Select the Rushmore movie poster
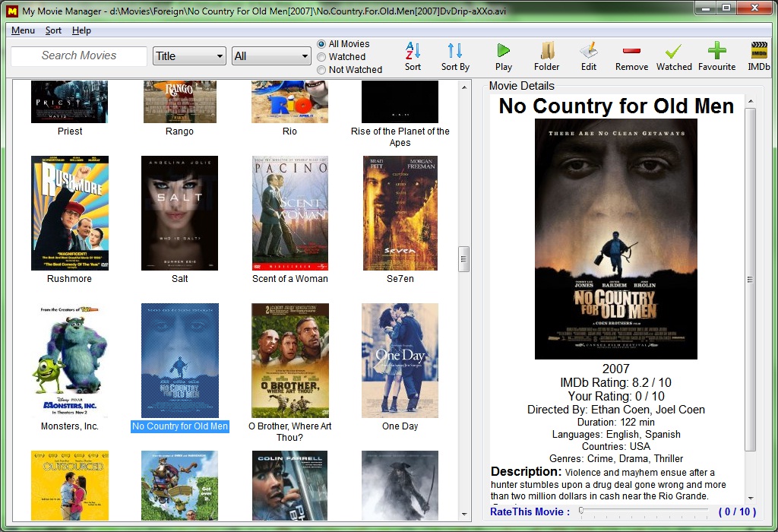The height and width of the screenshot is (532, 778). click(x=69, y=213)
